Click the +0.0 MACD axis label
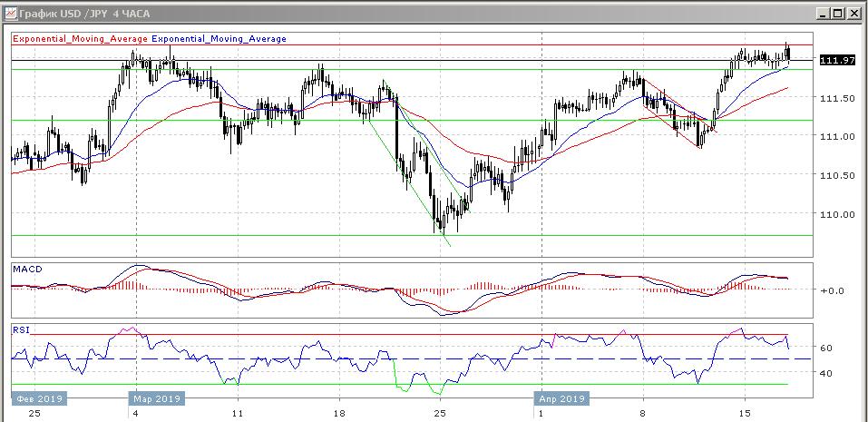 point(833,290)
